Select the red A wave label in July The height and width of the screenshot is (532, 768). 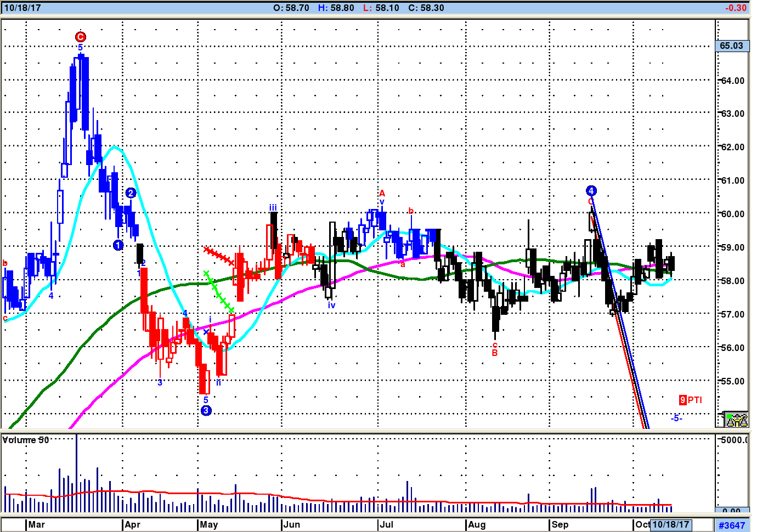click(382, 193)
